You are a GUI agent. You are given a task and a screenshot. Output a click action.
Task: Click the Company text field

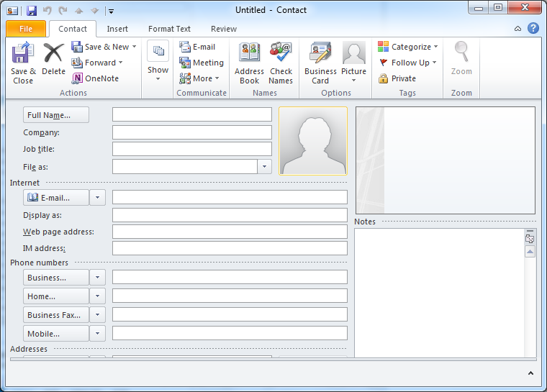[192, 132]
